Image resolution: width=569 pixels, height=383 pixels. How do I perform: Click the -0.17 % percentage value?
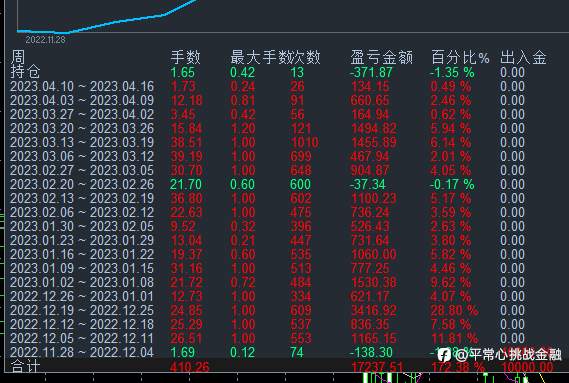(x=452, y=184)
